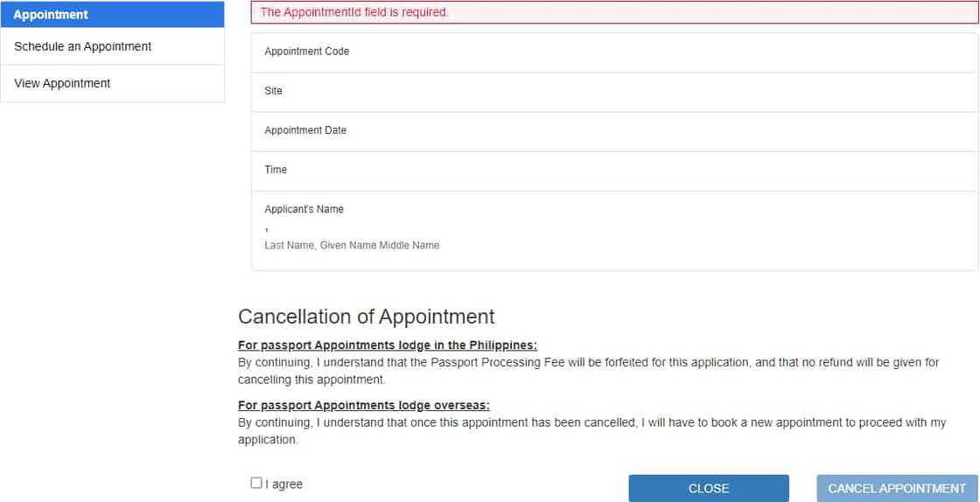Click the paragraph about booking a new appointment
980x502 pixels.
click(x=591, y=431)
